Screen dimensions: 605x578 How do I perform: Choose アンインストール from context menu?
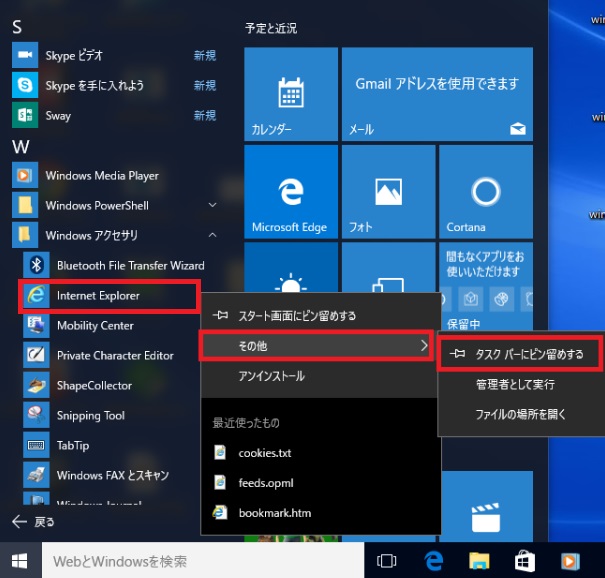pos(321,376)
